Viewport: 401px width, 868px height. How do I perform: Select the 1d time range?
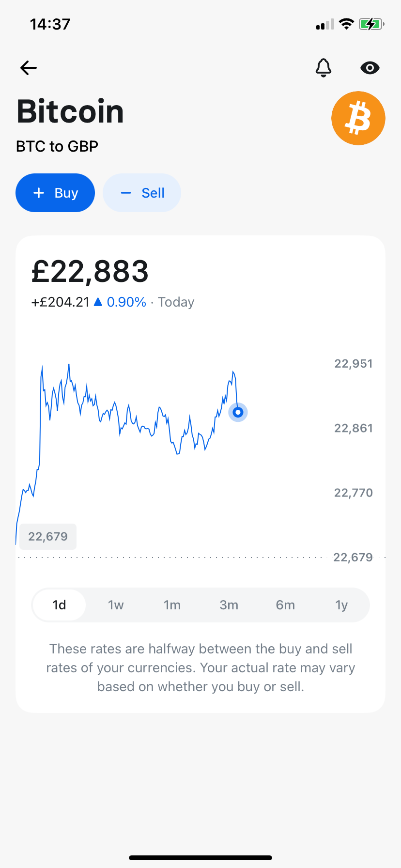59,605
